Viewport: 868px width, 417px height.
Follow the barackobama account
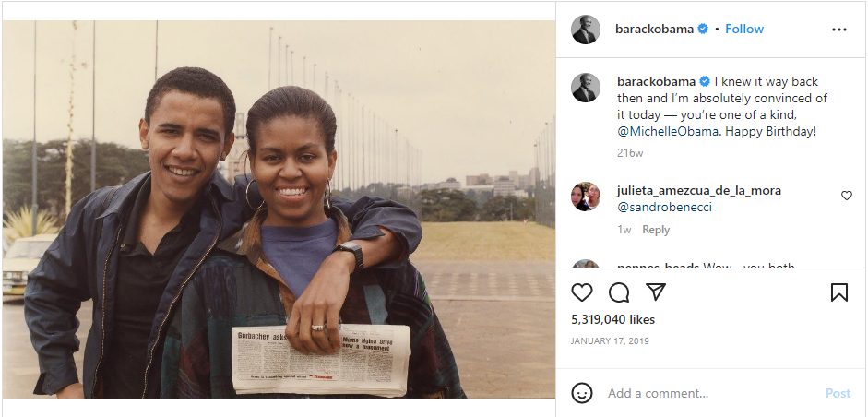tap(744, 30)
